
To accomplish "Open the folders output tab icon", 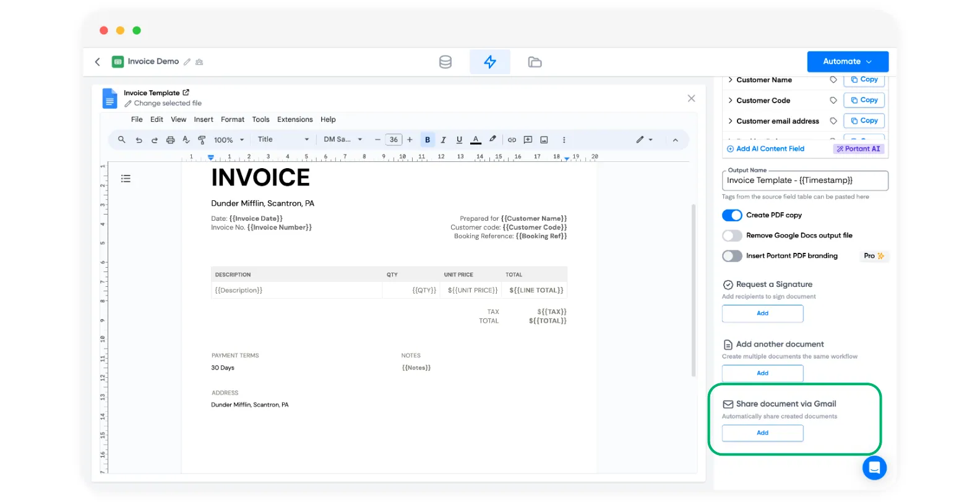I will (x=535, y=62).
